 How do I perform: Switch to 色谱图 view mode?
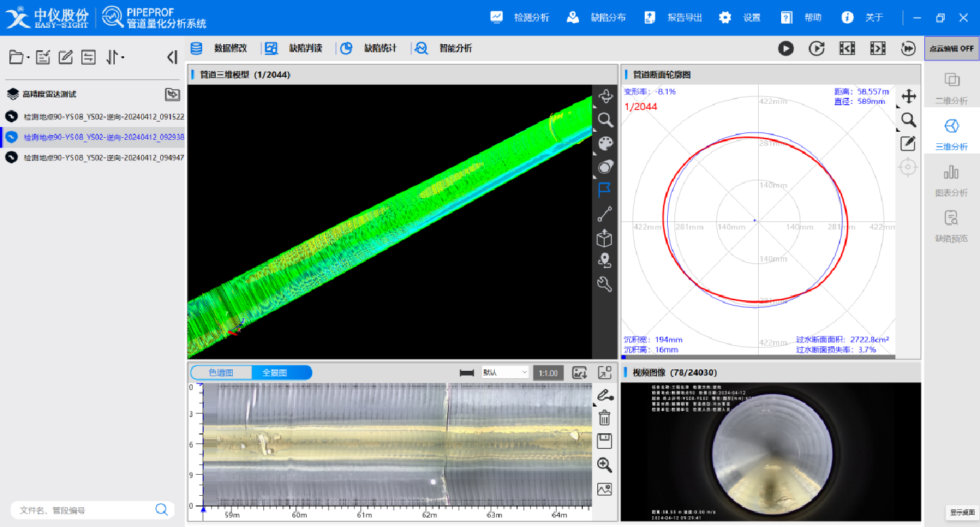coord(221,373)
